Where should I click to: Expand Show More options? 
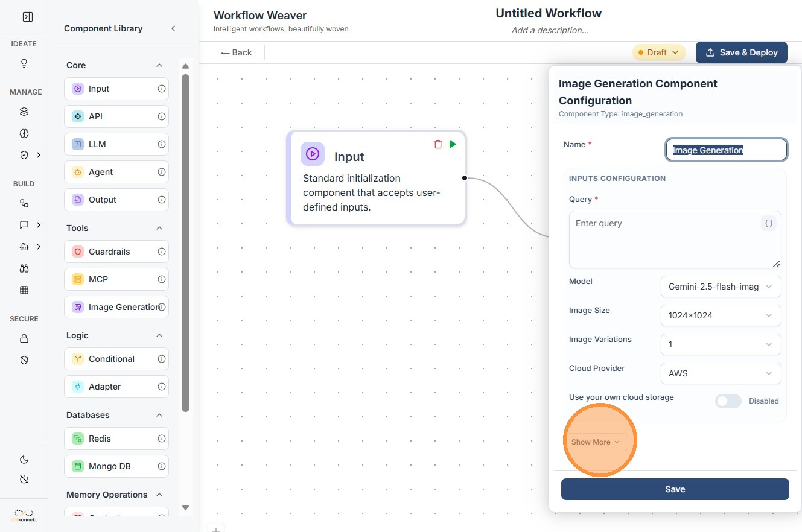pos(596,442)
